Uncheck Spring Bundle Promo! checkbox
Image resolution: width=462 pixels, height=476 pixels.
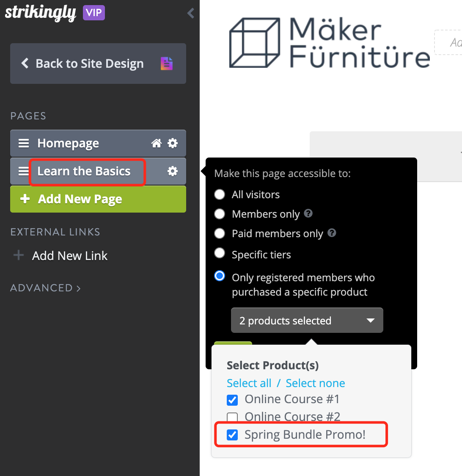pos(232,435)
